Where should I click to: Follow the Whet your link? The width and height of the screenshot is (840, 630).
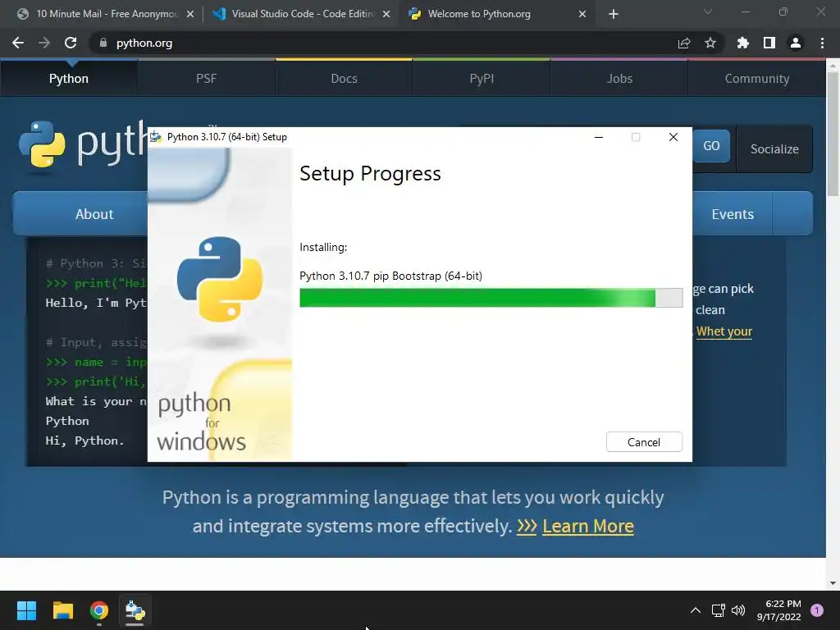coord(724,331)
